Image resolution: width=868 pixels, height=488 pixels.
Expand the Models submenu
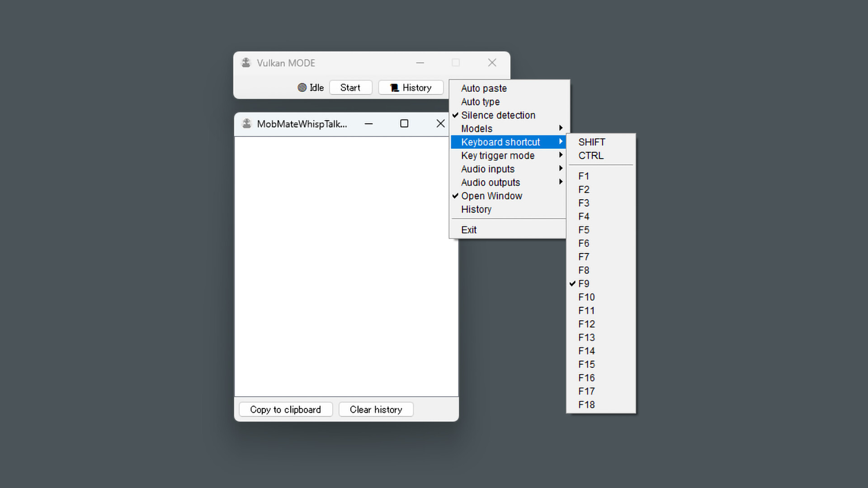(476, 128)
